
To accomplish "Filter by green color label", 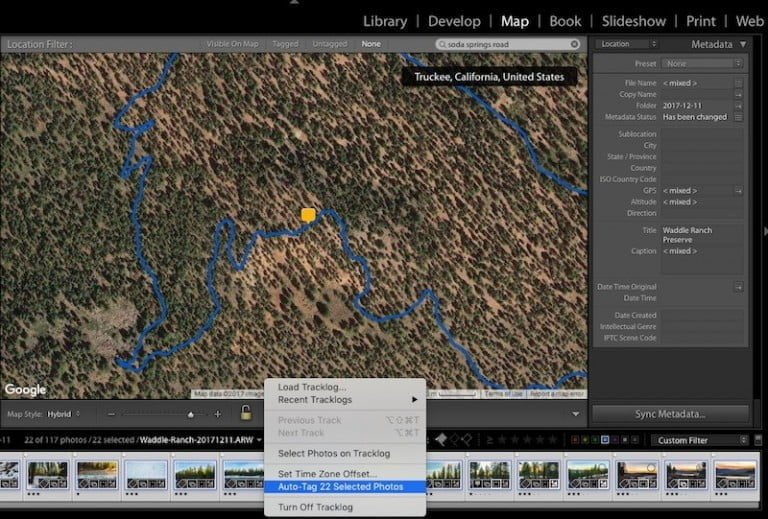I will point(595,440).
